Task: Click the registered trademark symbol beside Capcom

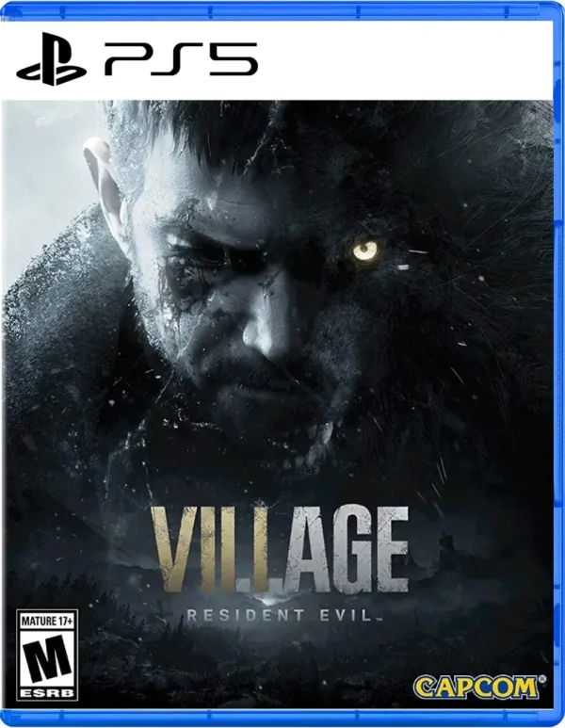Action: (541, 680)
